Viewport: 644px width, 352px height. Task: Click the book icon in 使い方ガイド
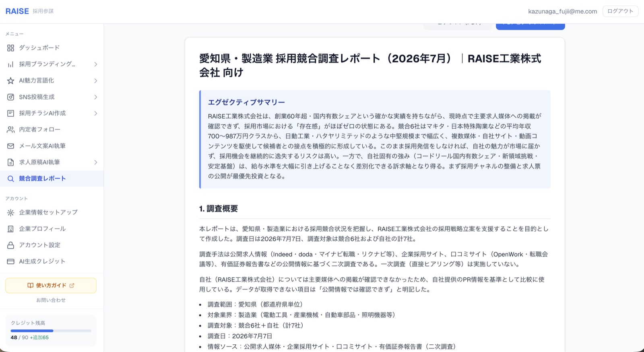click(x=30, y=285)
